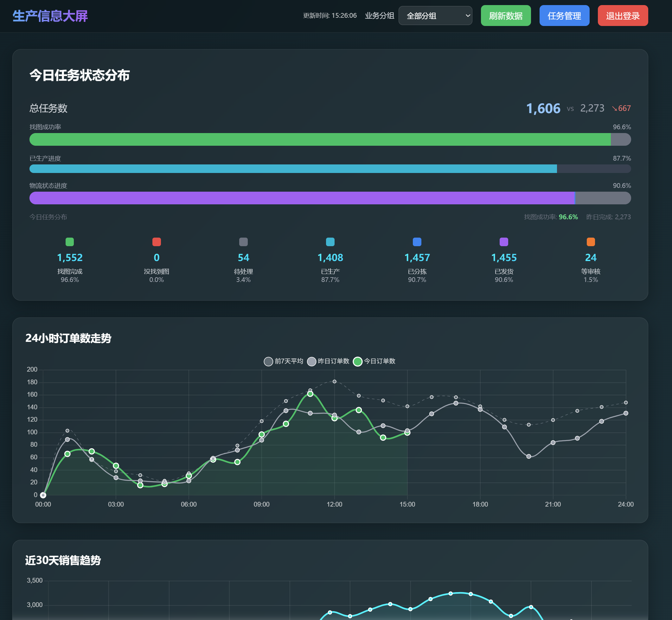The image size is (672, 620).
Task: Click the 刷新数据 button
Action: [506, 16]
